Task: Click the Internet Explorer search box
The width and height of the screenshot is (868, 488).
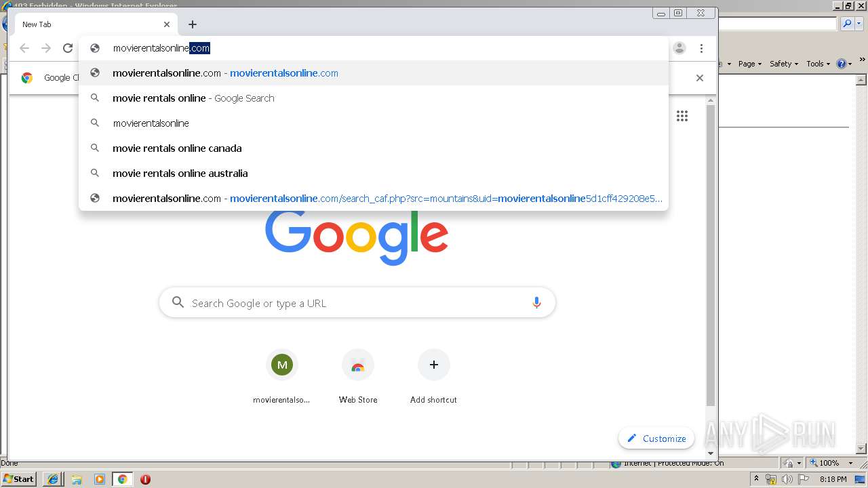Action: [x=777, y=24]
